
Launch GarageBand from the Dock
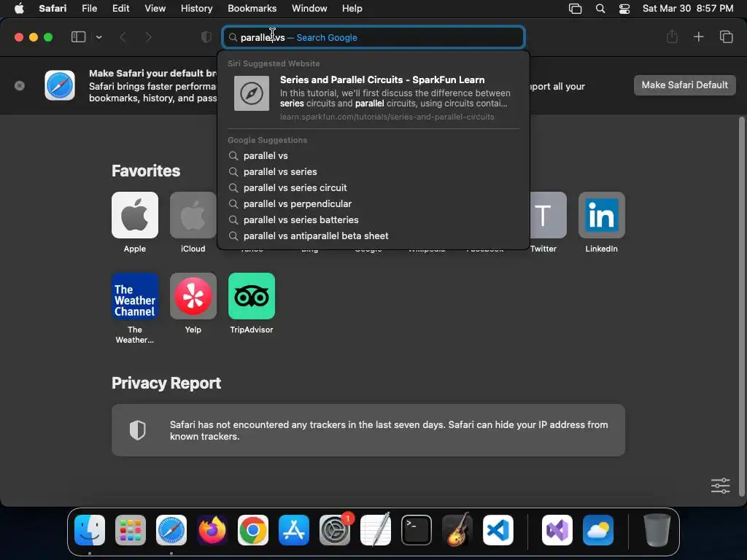click(457, 530)
